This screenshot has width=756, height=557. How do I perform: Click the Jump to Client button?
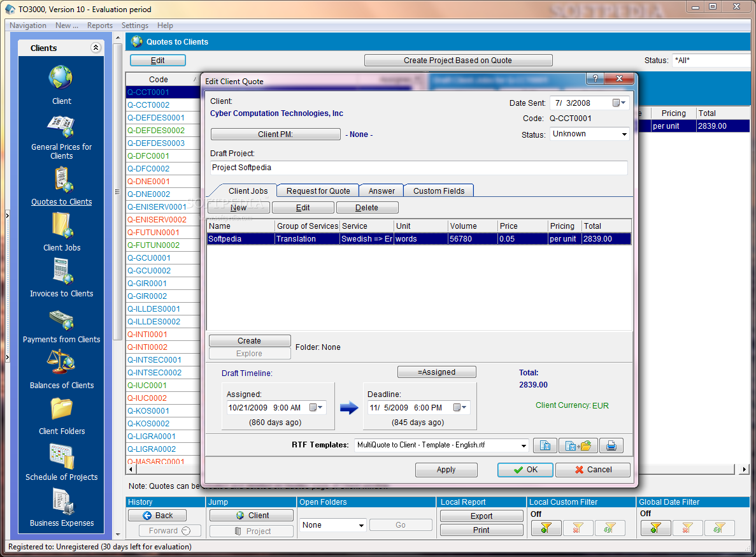tap(251, 516)
